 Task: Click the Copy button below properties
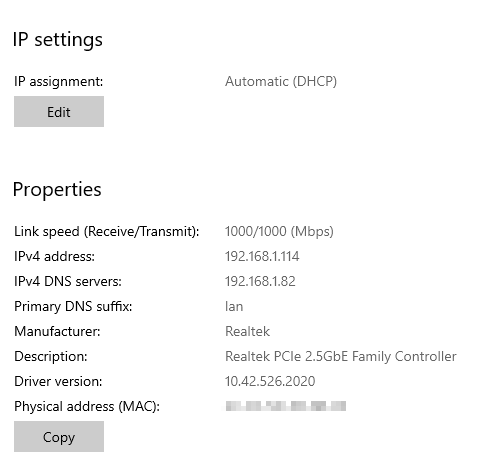[x=59, y=436]
